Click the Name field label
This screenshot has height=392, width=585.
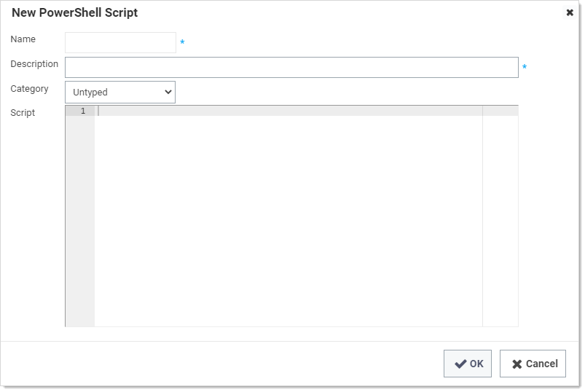(23, 39)
